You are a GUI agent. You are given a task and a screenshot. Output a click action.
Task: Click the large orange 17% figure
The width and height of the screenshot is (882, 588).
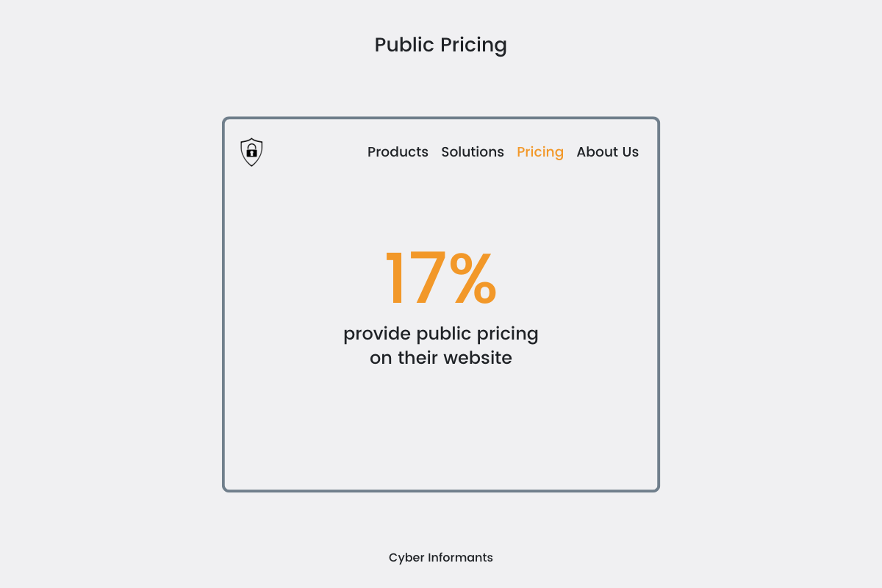click(441, 279)
